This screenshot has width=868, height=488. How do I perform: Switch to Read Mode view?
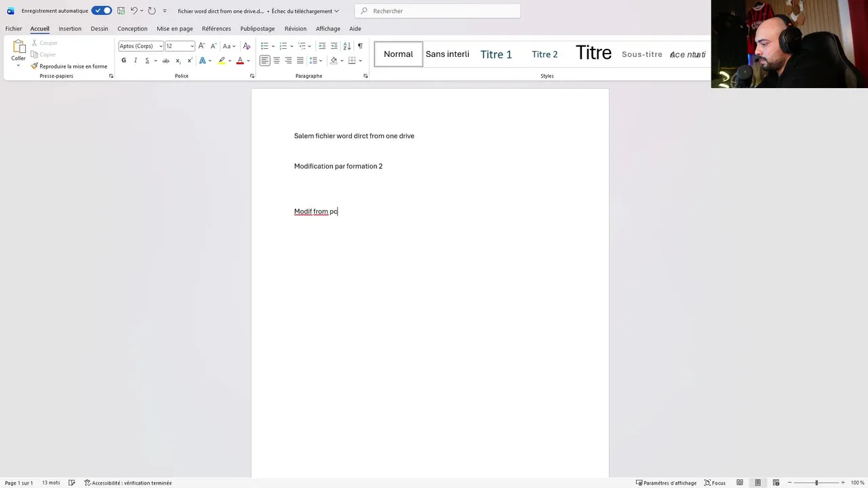(740, 483)
